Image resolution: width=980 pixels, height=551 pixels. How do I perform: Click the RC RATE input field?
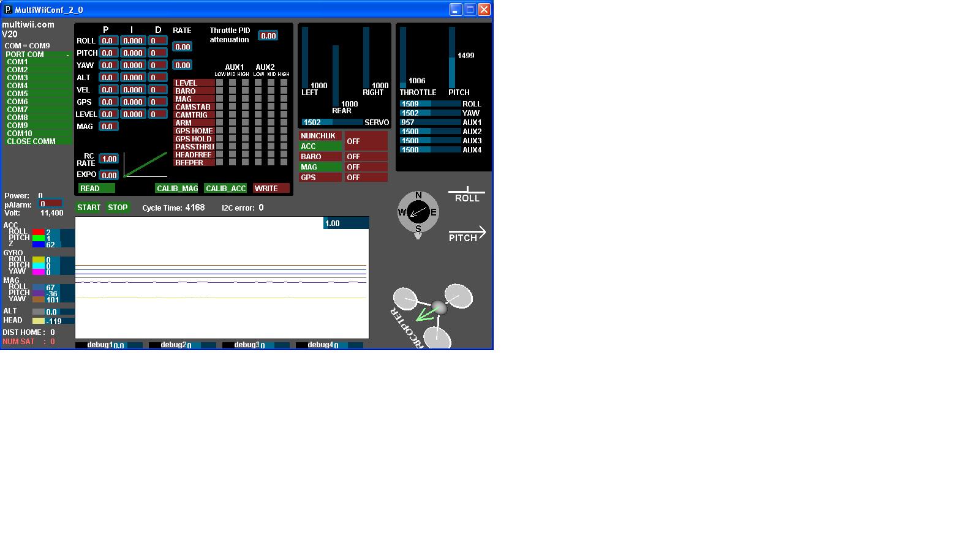click(x=108, y=158)
